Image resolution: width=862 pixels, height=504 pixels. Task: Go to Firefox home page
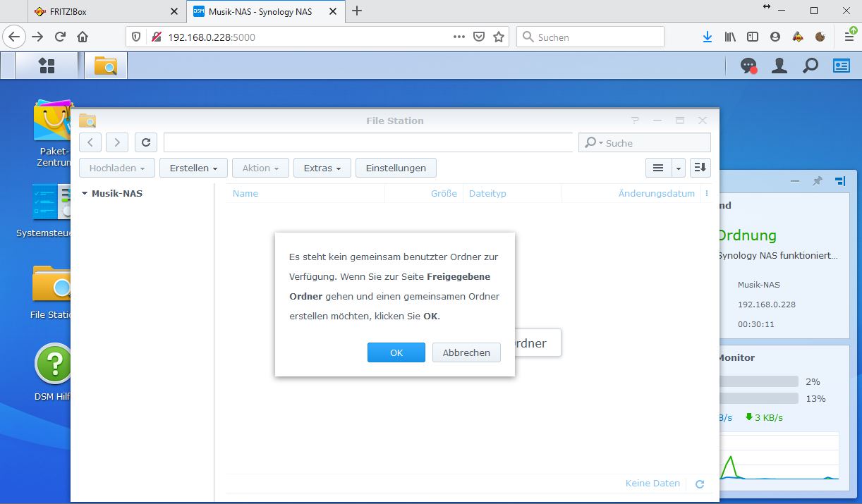click(x=83, y=37)
